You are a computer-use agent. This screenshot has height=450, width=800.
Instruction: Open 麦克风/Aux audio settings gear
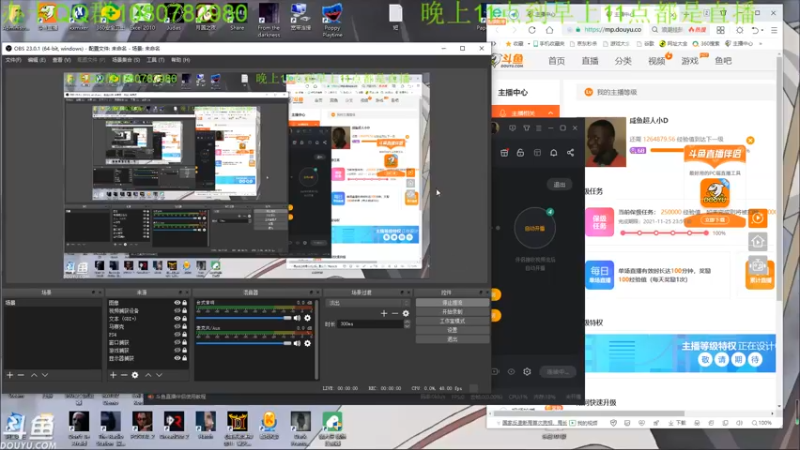click(307, 343)
